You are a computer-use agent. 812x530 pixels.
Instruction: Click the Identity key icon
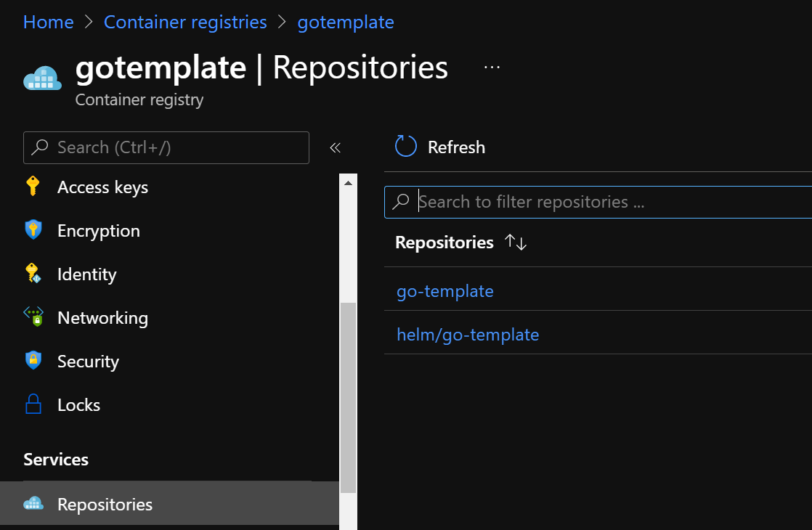33,274
